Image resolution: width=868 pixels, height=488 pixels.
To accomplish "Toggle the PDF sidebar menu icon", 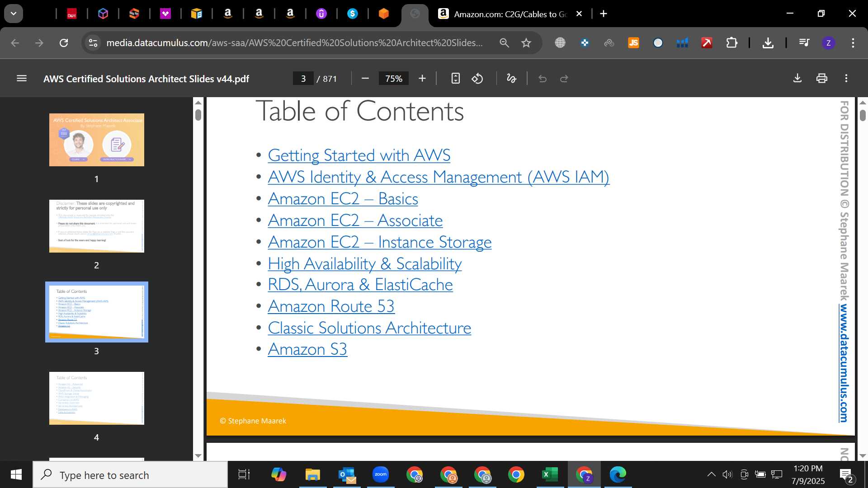I will [22, 79].
